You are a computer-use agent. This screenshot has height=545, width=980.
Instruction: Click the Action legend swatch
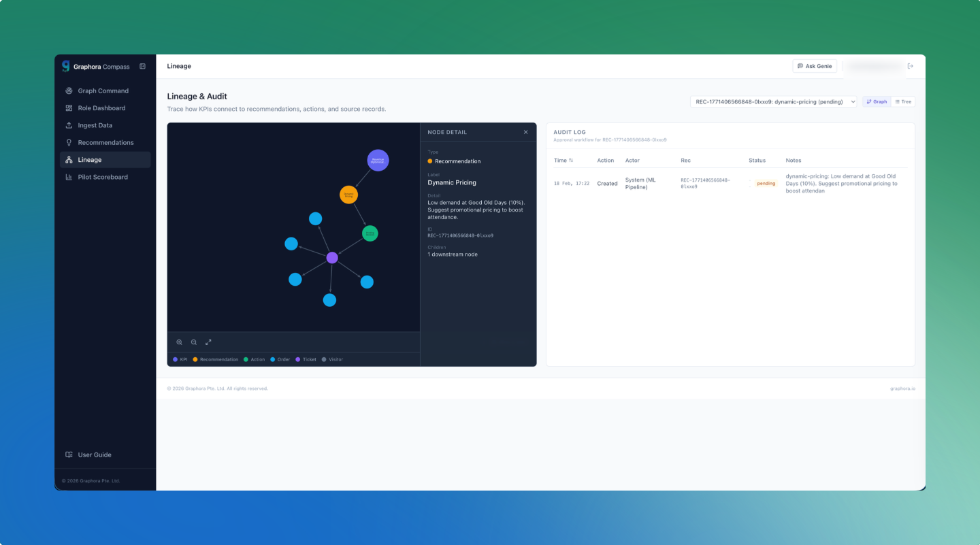pyautogui.click(x=246, y=359)
